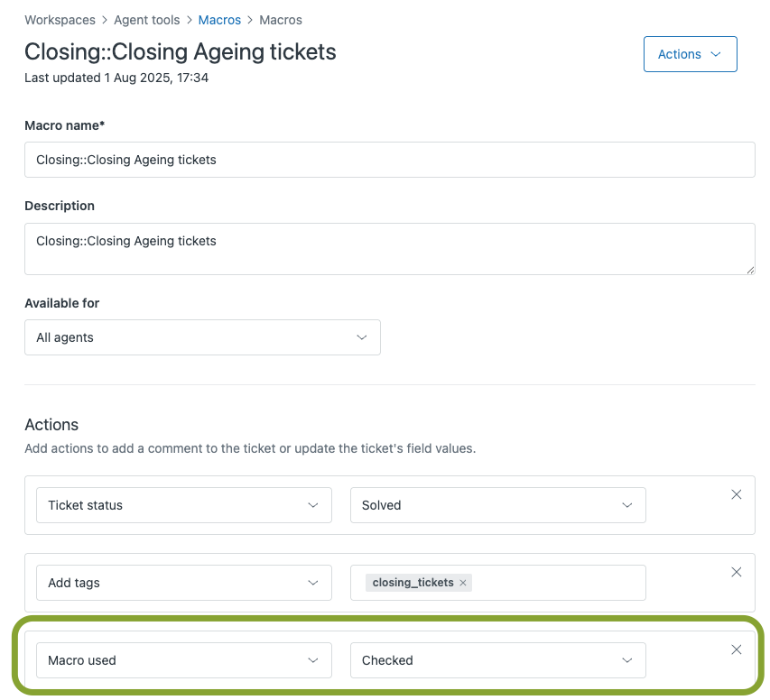Change the Checked value dropdown

[497, 660]
